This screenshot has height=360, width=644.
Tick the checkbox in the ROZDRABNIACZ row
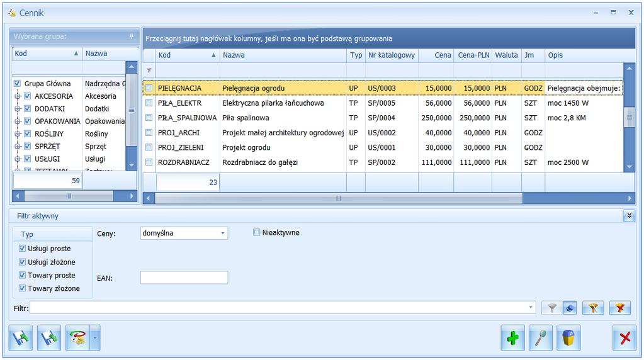pos(149,162)
